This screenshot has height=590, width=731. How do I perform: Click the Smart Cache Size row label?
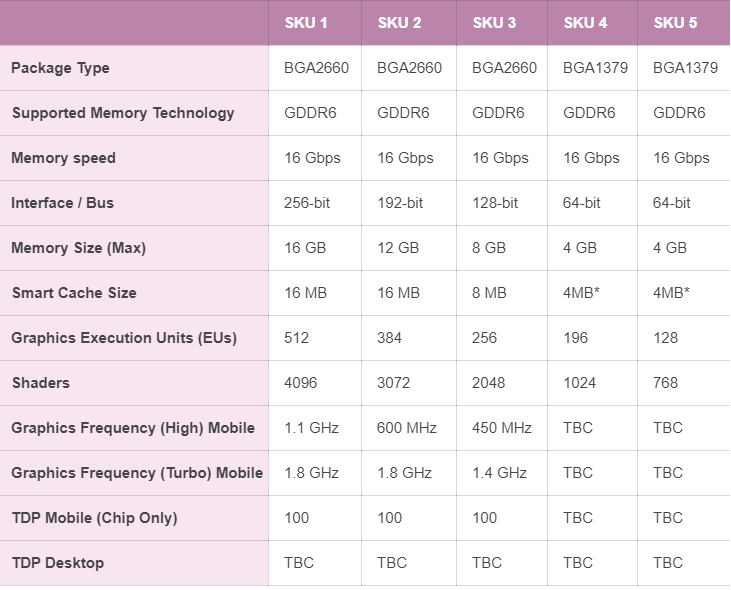(74, 293)
